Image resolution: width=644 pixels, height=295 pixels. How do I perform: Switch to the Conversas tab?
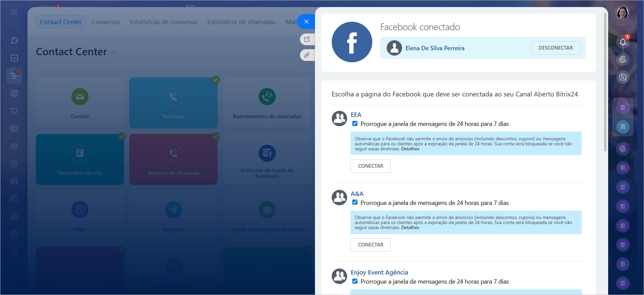point(106,22)
